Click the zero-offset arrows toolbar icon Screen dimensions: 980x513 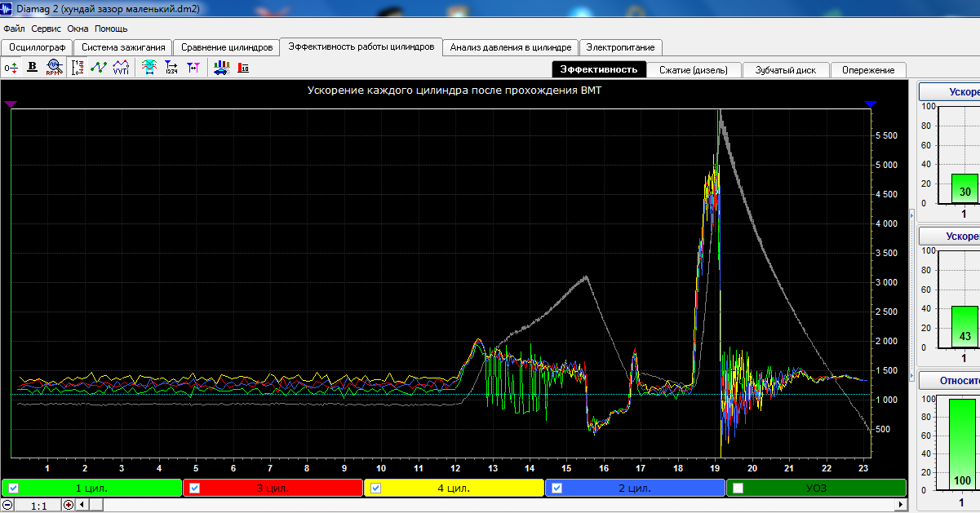tap(11, 68)
